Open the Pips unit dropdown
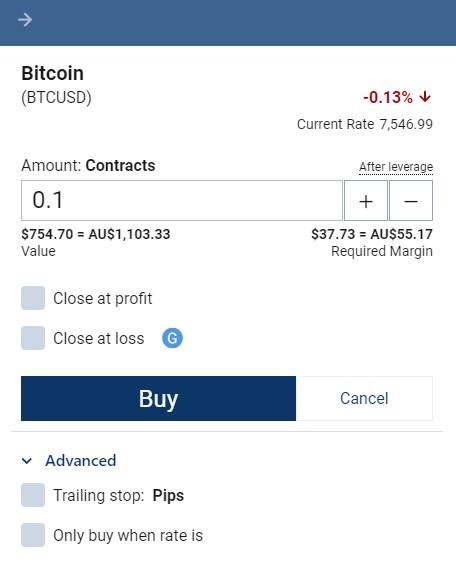Screen dimensions: 456x567 point(168,495)
